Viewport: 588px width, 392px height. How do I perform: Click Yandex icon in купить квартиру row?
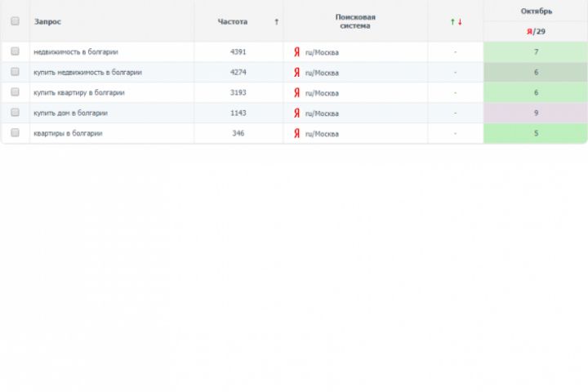point(296,93)
